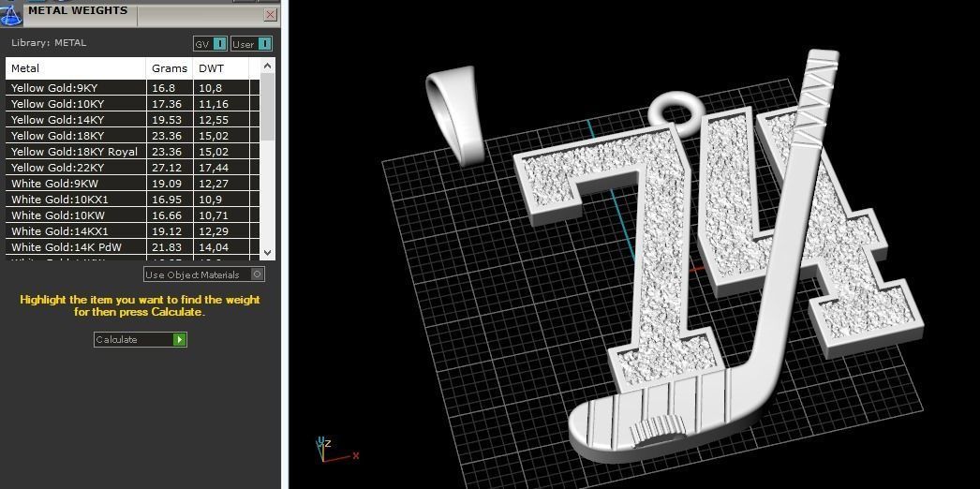Select the White Gold:10KW row
Viewport: 980px width, 489px height.
point(132,215)
